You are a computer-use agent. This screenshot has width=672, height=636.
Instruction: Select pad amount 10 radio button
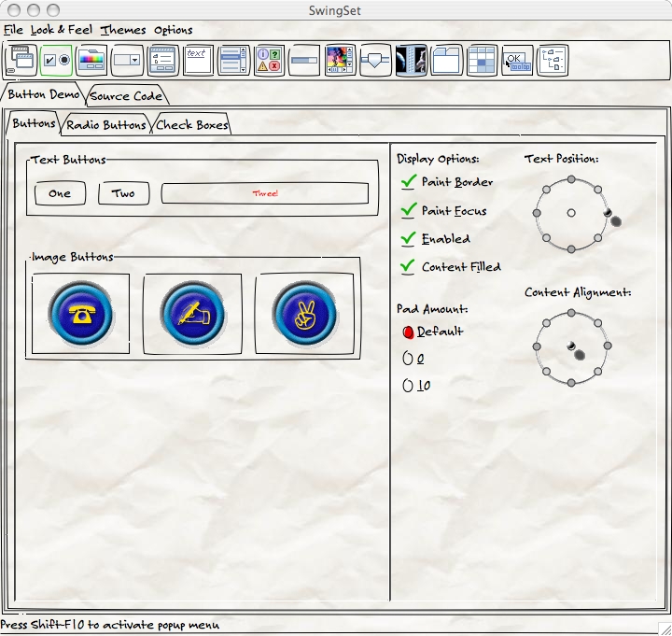pos(407,385)
